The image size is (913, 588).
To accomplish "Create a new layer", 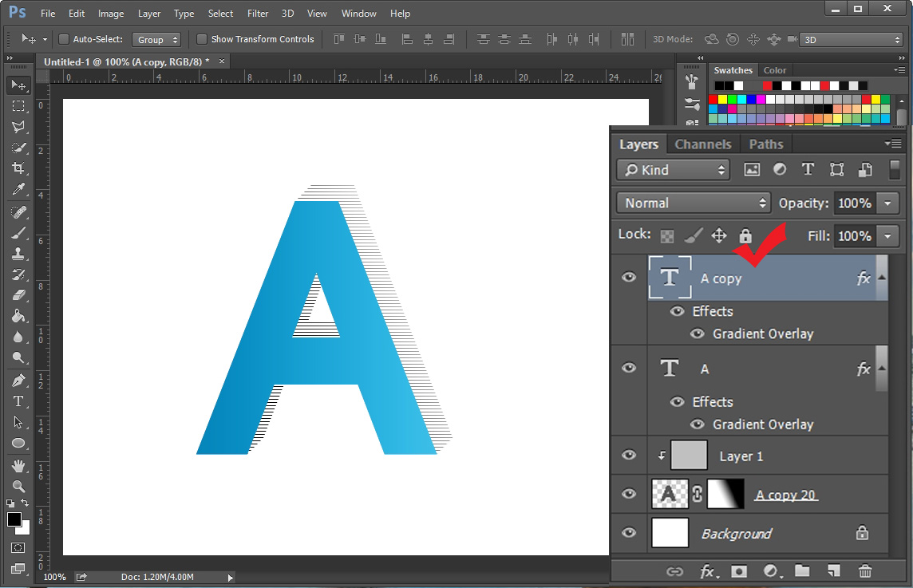I will point(834,571).
